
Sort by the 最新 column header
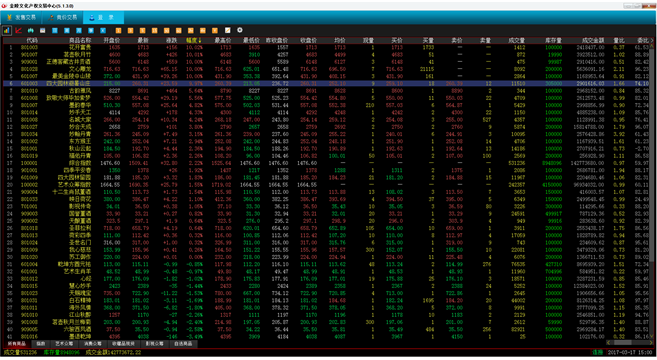[x=143, y=41]
